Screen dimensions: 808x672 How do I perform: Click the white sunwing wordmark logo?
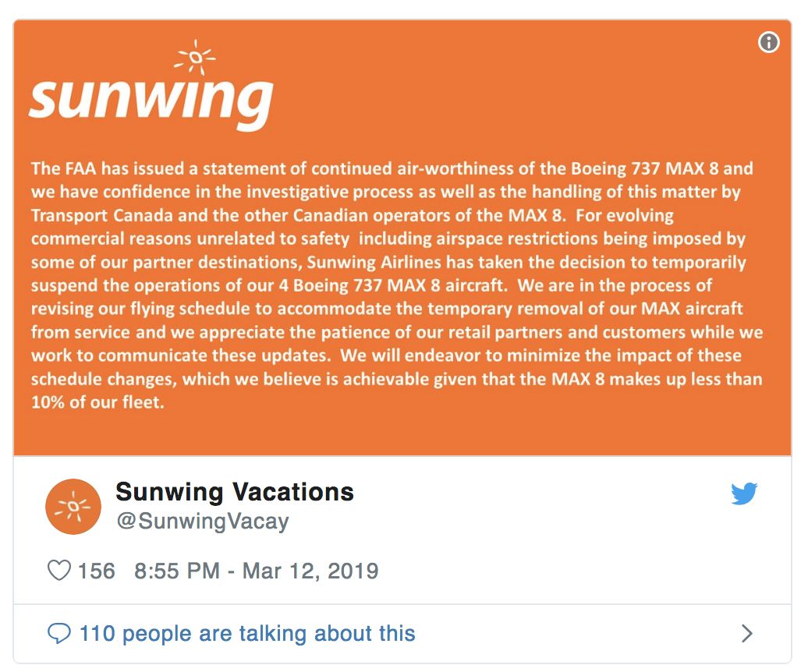pos(151,102)
